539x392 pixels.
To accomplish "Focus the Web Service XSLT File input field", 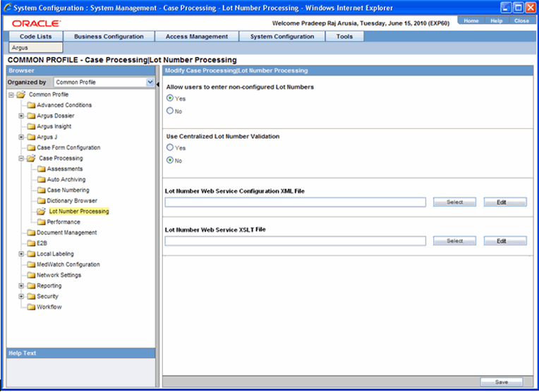I will 296,241.
